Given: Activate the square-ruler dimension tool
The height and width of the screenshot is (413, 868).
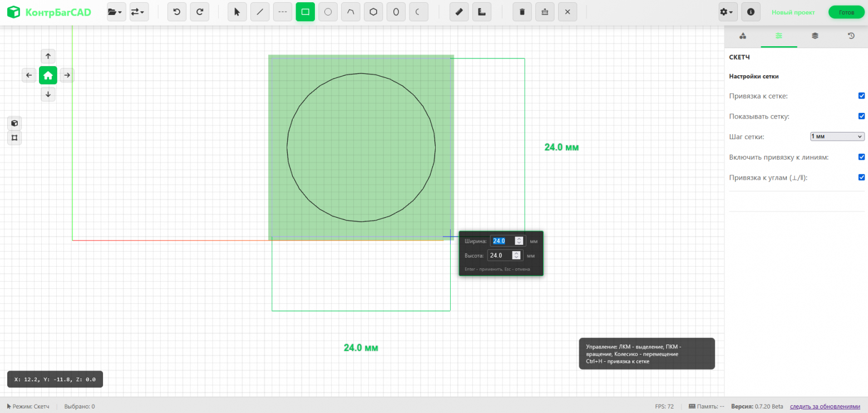Looking at the screenshot, I should click(482, 12).
